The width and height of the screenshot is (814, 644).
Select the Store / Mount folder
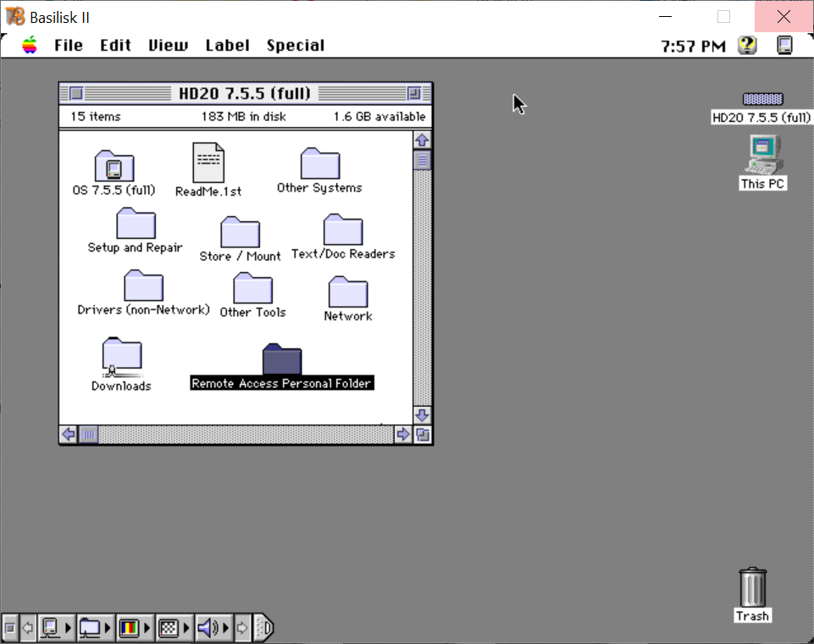[240, 231]
